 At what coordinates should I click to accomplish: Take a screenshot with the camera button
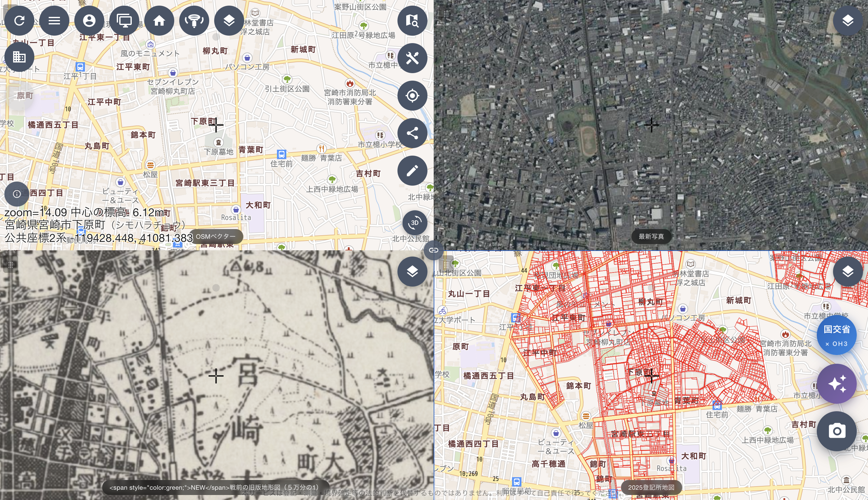[x=837, y=431]
